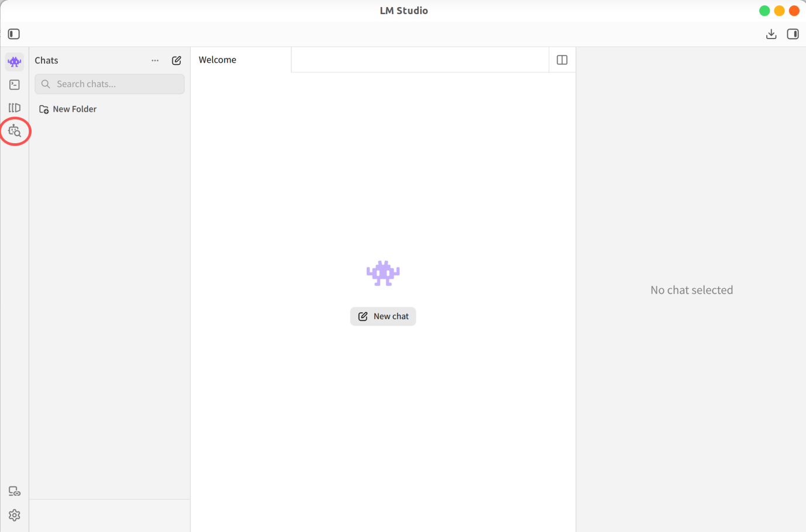Click the purple LM Studio mascot logo
806x532 pixels.
383,273
